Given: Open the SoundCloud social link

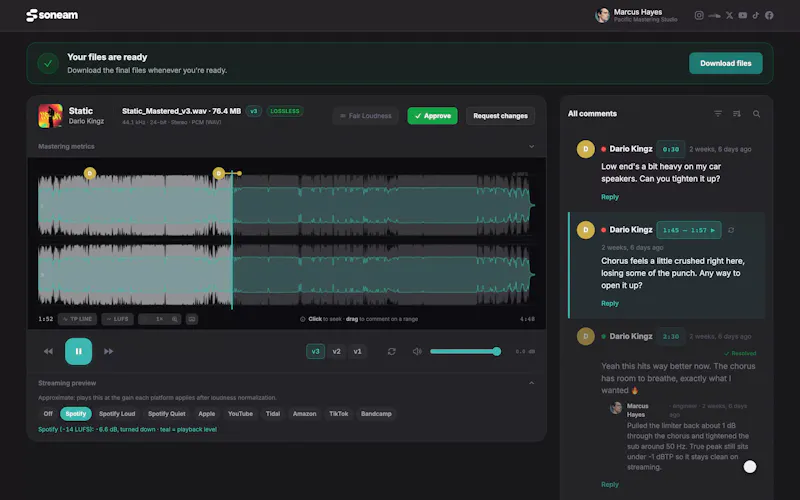Looking at the screenshot, I should click(714, 15).
